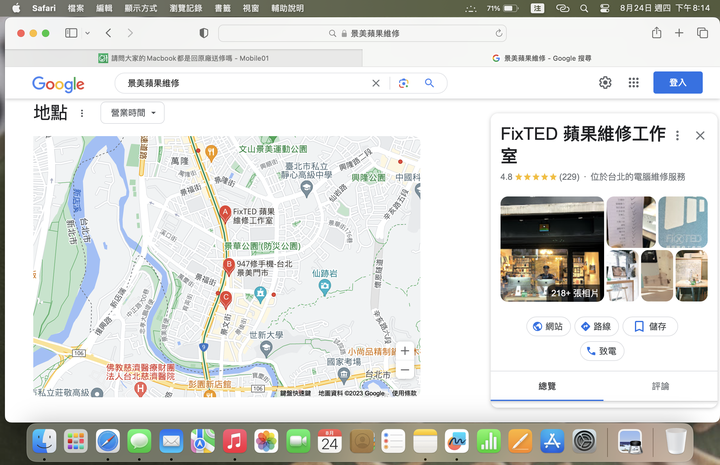720x465 pixels.
Task: Open a new tab with plus button
Action: point(679,33)
